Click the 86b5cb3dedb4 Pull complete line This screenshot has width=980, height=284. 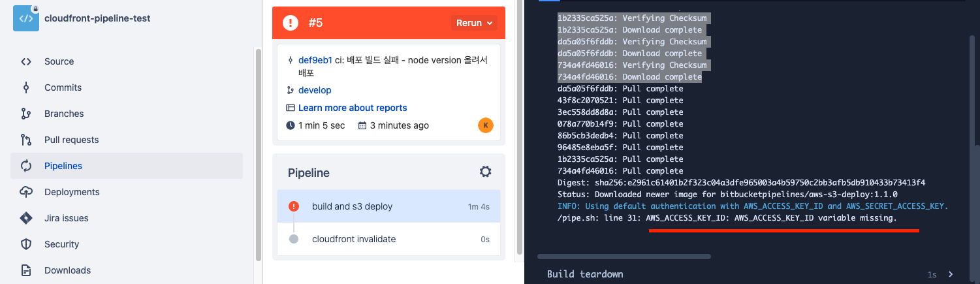click(x=620, y=136)
